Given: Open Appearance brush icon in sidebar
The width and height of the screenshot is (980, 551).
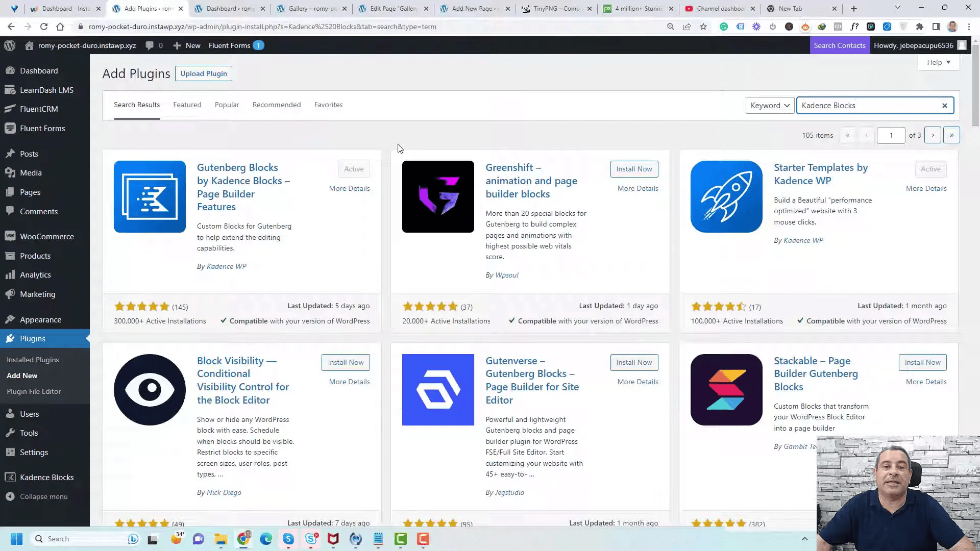Looking at the screenshot, I should pos(10,320).
